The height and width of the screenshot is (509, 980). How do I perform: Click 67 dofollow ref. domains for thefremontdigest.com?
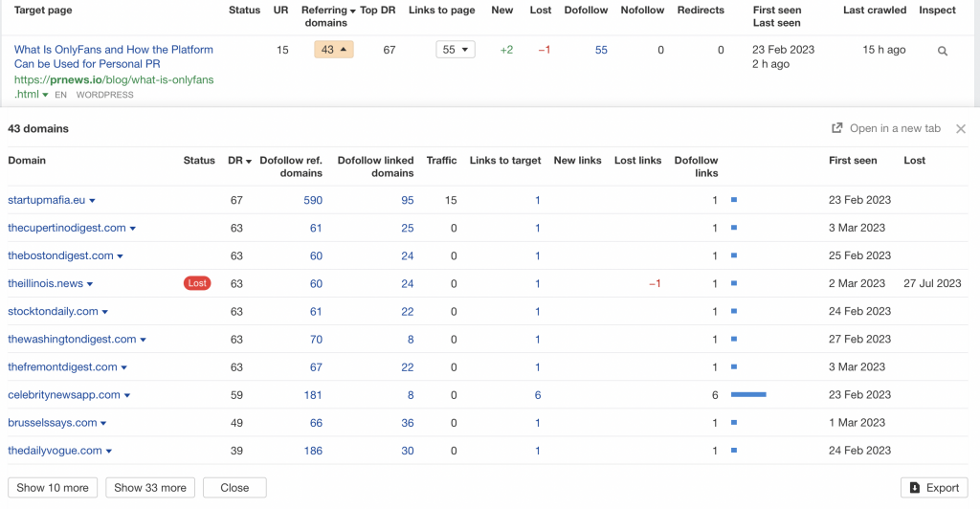tap(316, 367)
